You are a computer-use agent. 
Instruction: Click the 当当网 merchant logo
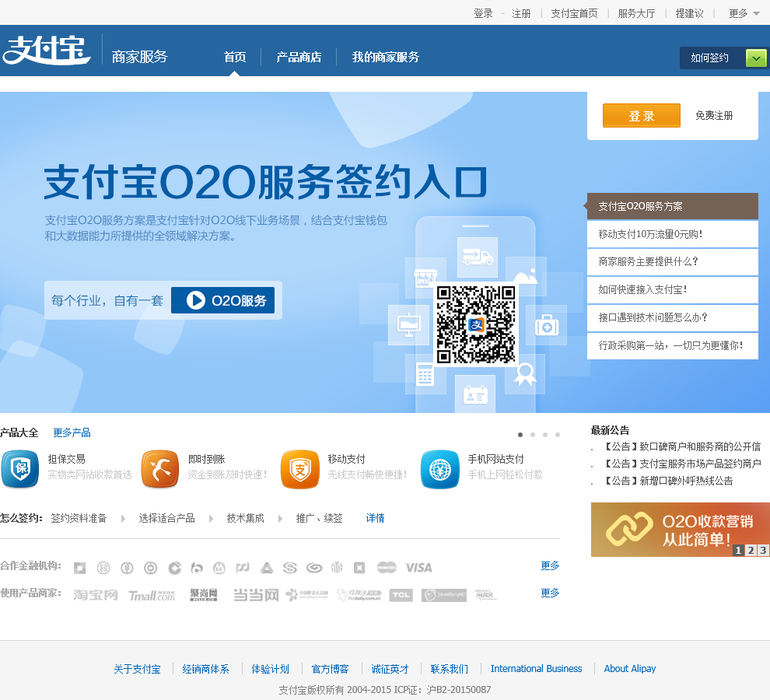point(256,595)
